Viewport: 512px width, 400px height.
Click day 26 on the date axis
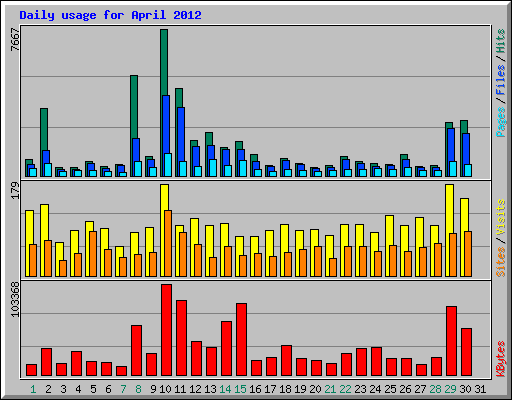[x=405, y=389]
